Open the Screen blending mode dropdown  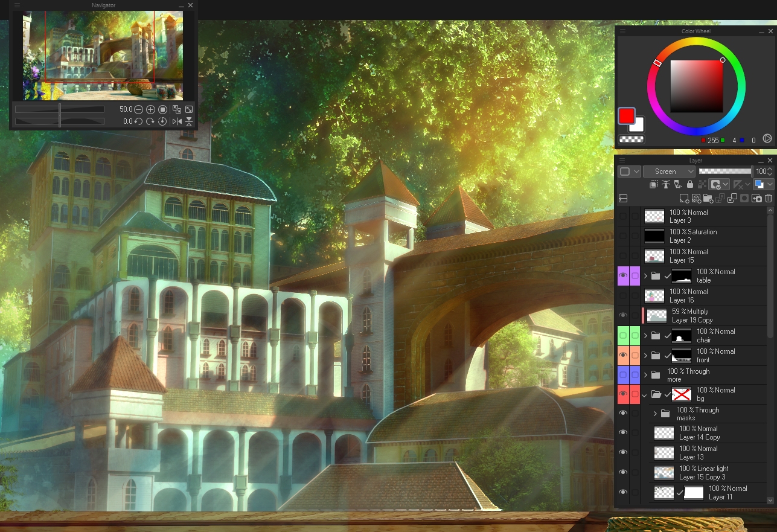tap(670, 171)
